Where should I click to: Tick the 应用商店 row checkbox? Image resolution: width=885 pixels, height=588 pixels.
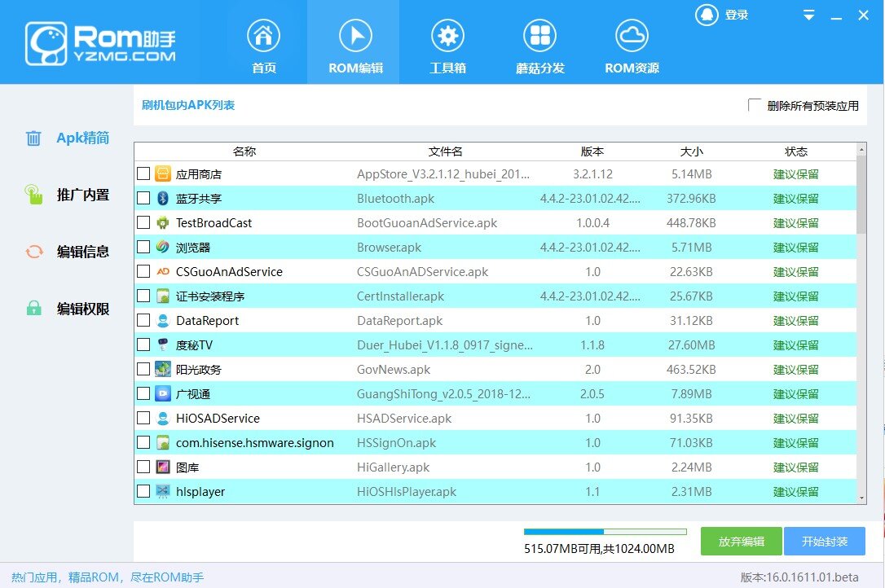[143, 173]
